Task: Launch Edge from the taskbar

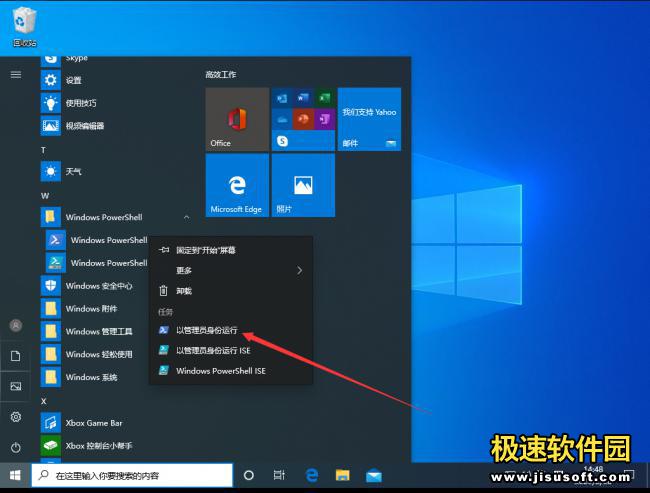Action: coord(311,475)
